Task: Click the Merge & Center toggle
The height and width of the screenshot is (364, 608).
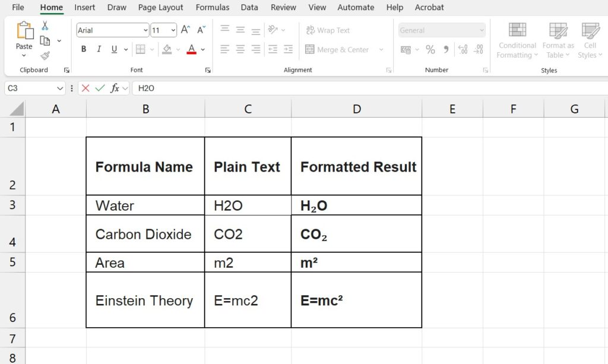Action: tap(340, 49)
